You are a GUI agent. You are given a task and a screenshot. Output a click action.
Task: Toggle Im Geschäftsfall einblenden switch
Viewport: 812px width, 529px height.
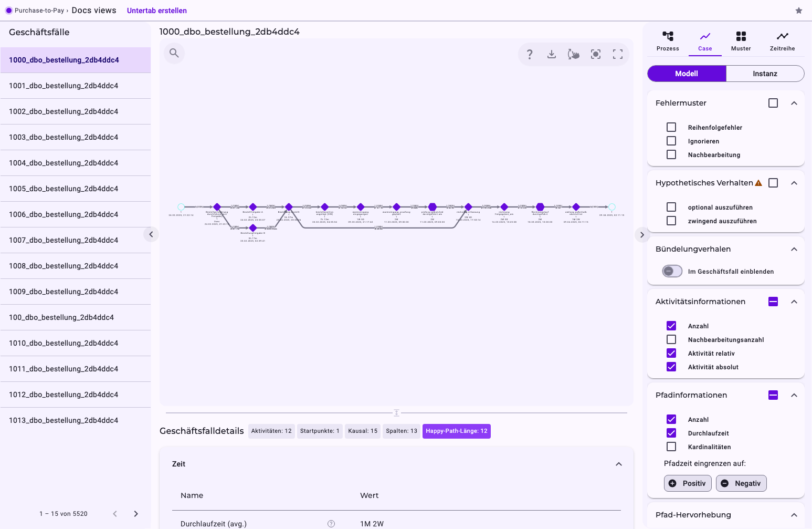pyautogui.click(x=672, y=271)
